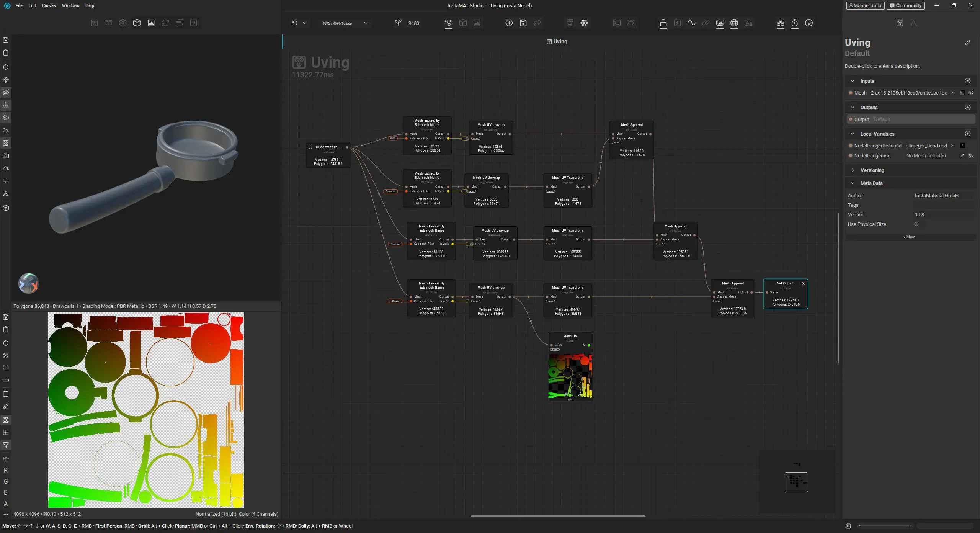Toggle the Use Physical Size option

[x=916, y=224]
